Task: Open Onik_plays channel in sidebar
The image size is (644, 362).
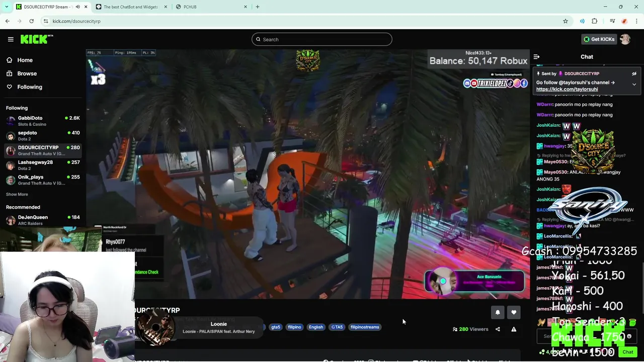Action: pyautogui.click(x=43, y=180)
